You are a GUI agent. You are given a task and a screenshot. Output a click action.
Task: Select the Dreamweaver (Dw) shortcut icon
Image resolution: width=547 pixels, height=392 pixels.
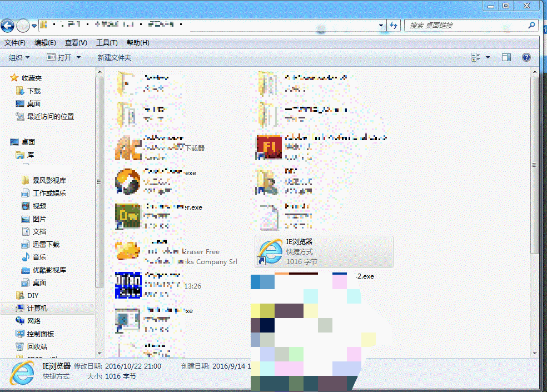tap(128, 216)
